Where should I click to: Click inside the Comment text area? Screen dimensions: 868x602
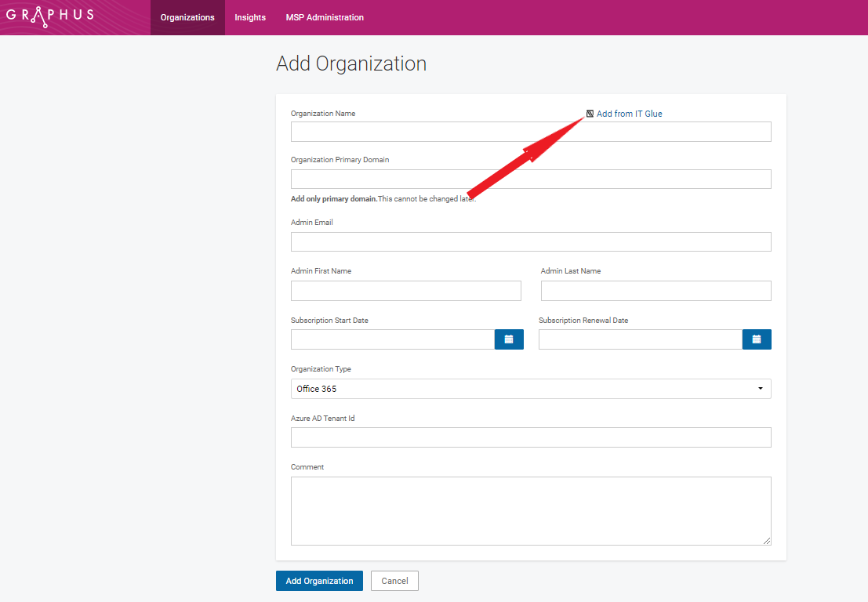531,511
